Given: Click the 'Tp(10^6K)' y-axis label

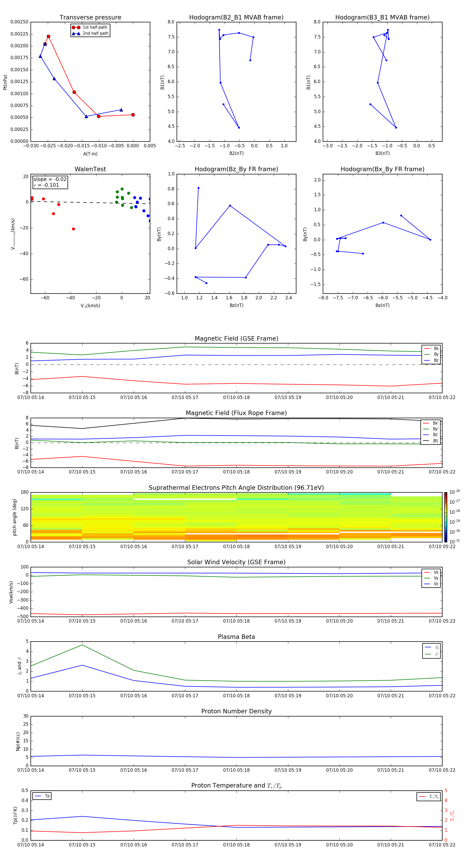Looking at the screenshot, I should point(15,815).
